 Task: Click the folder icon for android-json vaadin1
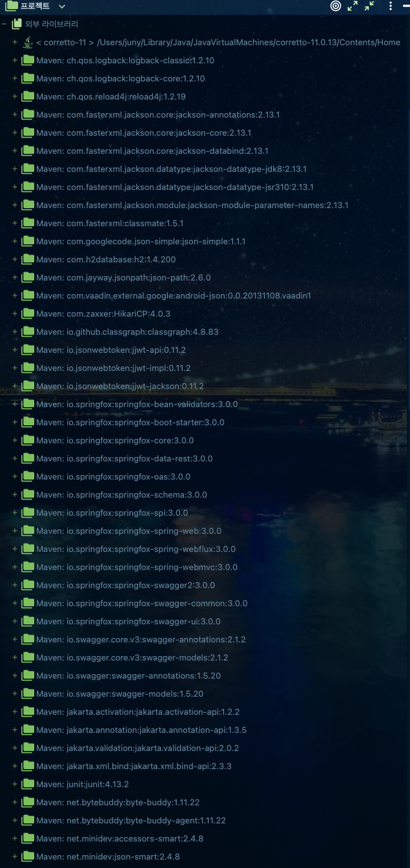tap(28, 295)
